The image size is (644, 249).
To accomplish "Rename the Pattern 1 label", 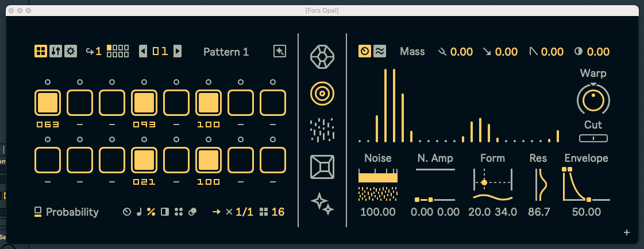I will (226, 52).
